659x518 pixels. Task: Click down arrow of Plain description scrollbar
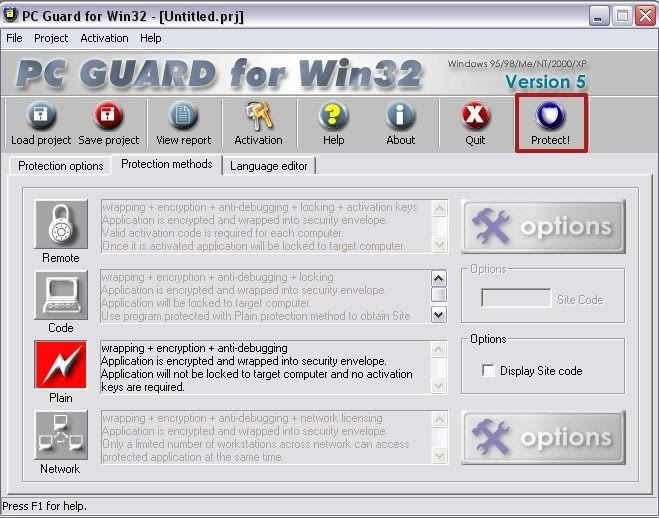click(x=439, y=385)
